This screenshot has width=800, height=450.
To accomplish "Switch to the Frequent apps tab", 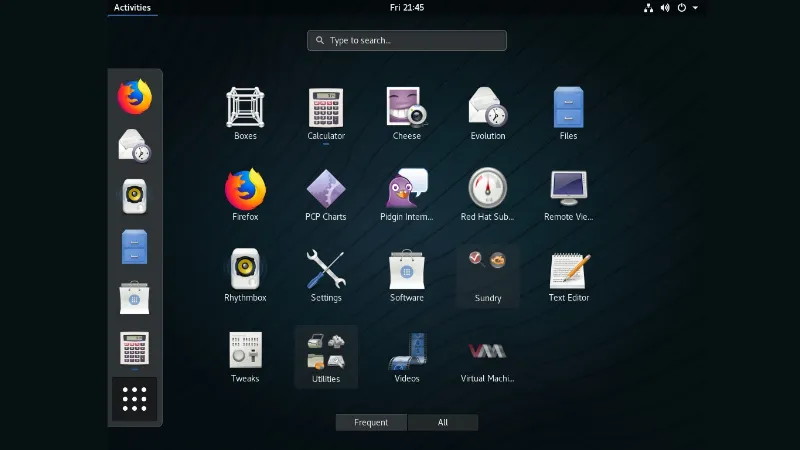I will [371, 422].
